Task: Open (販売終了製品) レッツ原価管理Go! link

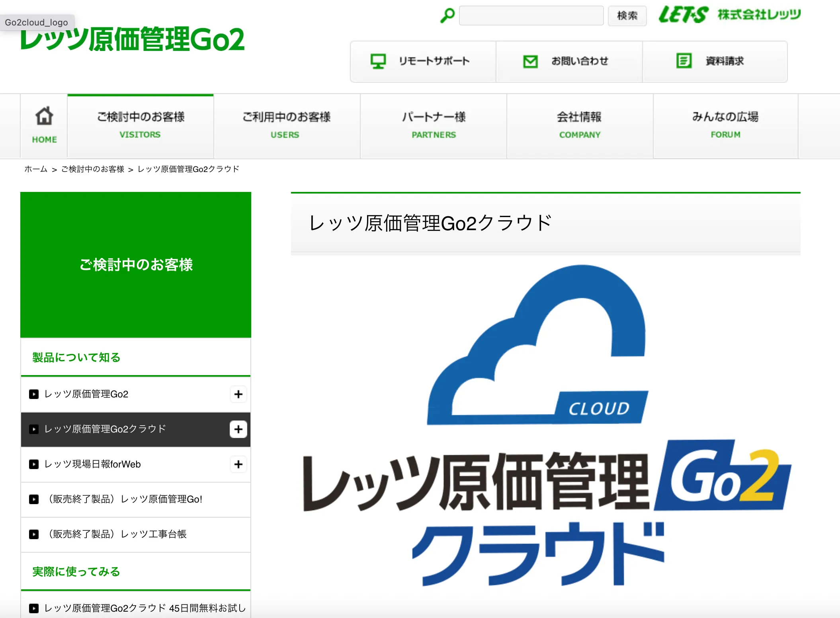Action: 125,499
